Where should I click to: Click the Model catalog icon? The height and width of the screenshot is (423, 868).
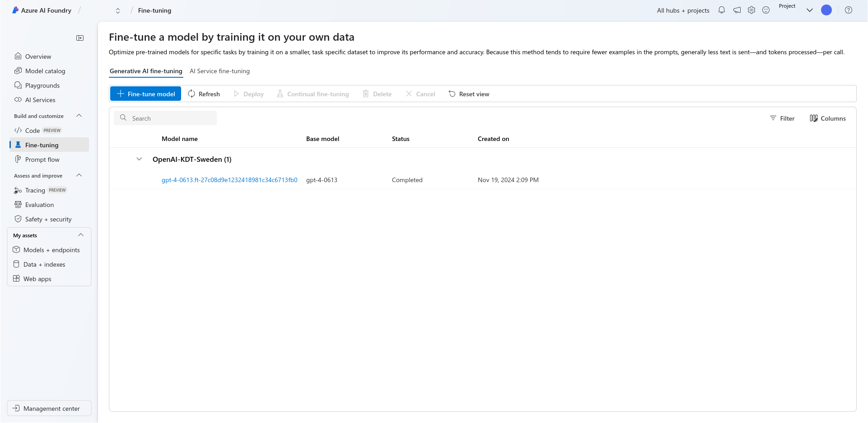[x=18, y=70]
